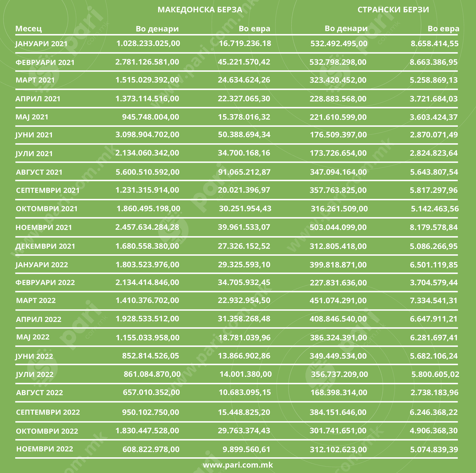Select the ДЕКЕМВРИ 2021 row label
Viewport: 476px width, 473px height.
point(45,246)
